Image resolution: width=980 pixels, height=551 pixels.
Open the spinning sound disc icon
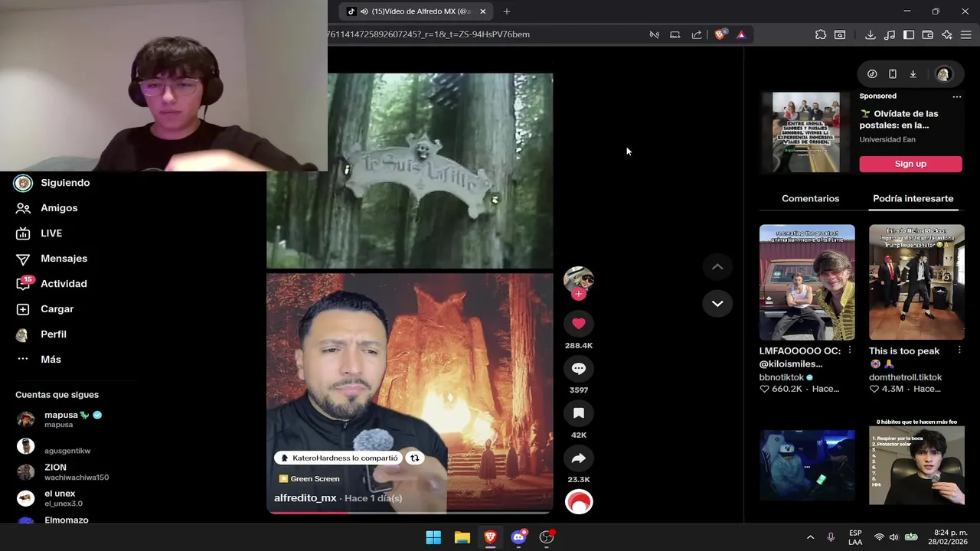[579, 502]
